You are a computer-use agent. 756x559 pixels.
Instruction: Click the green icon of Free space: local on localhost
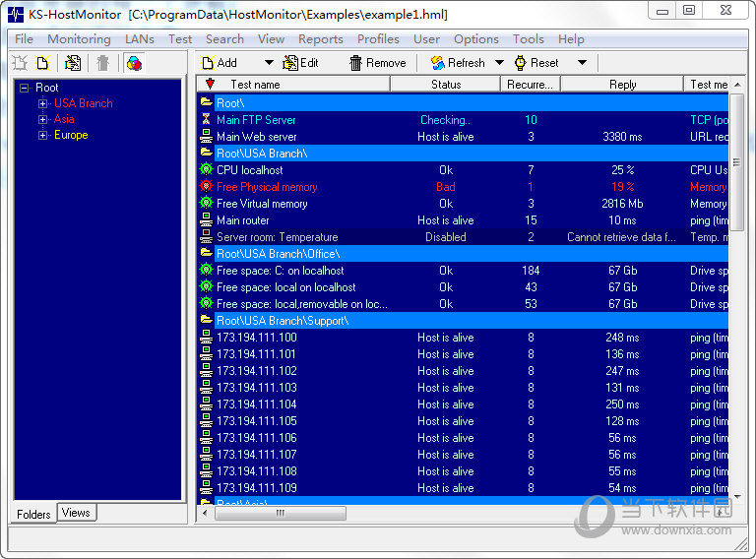(x=207, y=286)
